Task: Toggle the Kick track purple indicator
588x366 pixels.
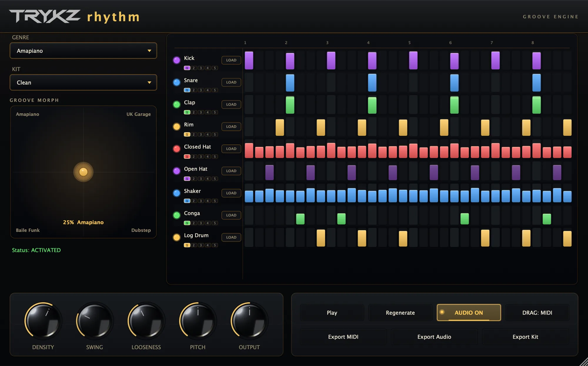Action: [176, 60]
